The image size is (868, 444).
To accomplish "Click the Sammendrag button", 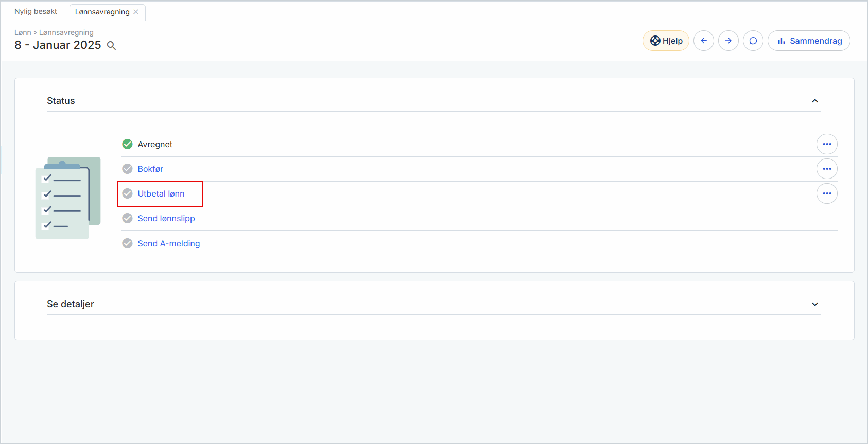I will pos(809,41).
